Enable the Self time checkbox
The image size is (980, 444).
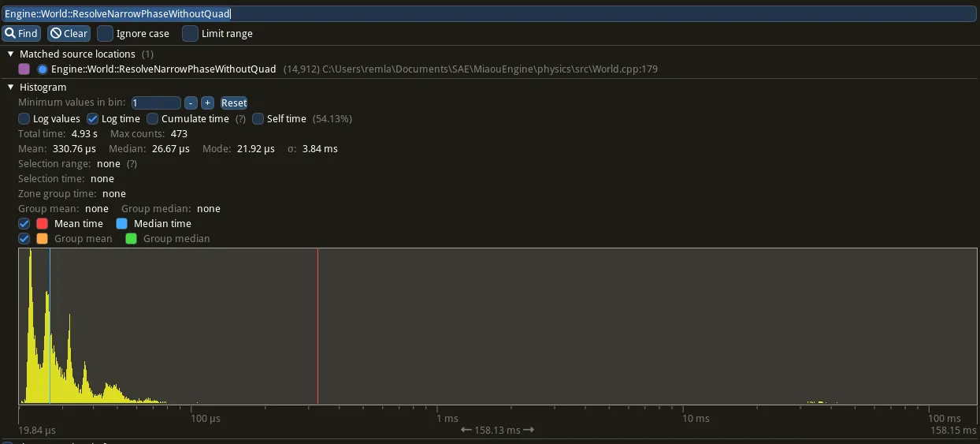pos(258,119)
